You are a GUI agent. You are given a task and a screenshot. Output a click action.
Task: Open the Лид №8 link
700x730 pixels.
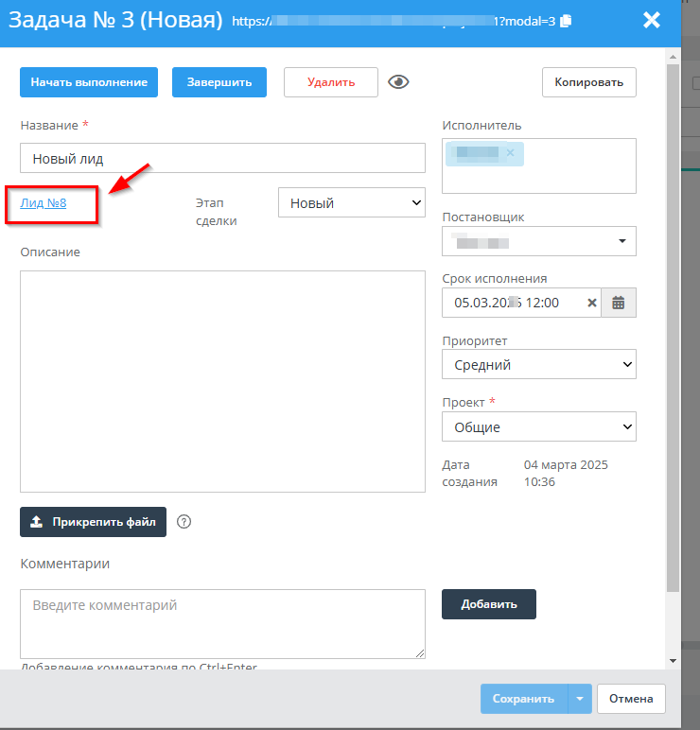point(44,202)
